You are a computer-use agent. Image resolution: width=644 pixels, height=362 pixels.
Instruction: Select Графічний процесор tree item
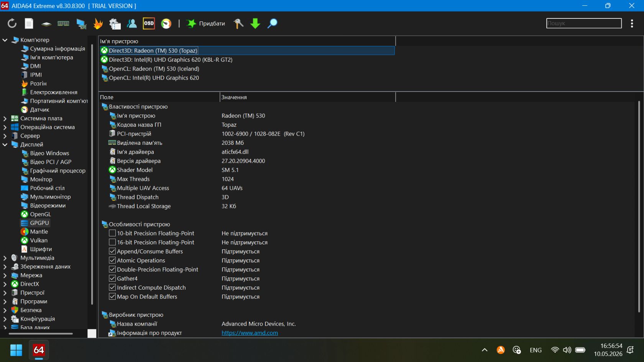coord(58,170)
